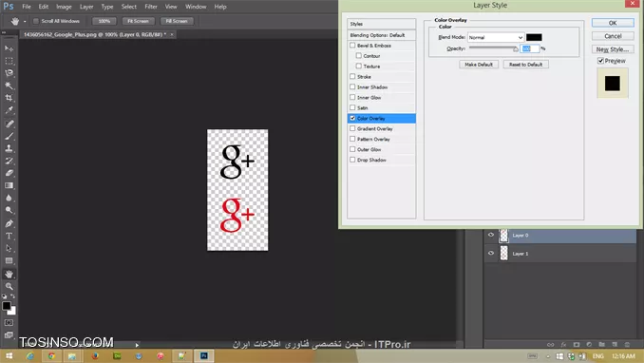644x363 pixels.
Task: Select the Crop tool
Action: point(9,98)
